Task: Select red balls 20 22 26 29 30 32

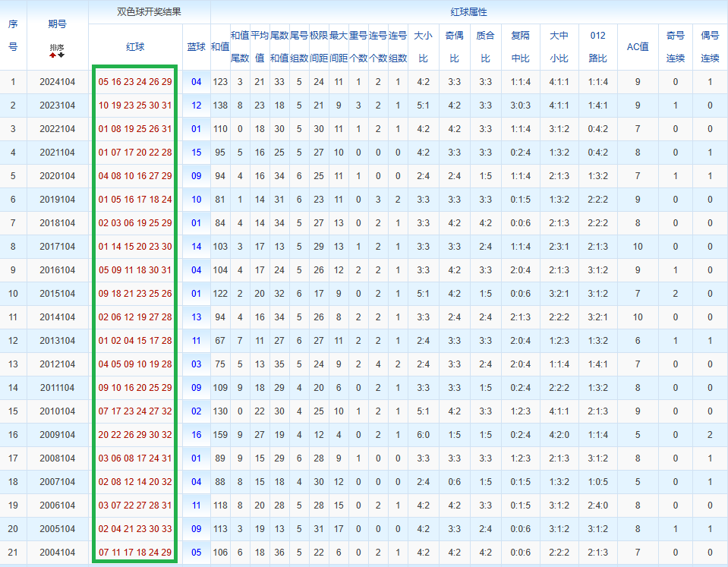Action: (135, 435)
